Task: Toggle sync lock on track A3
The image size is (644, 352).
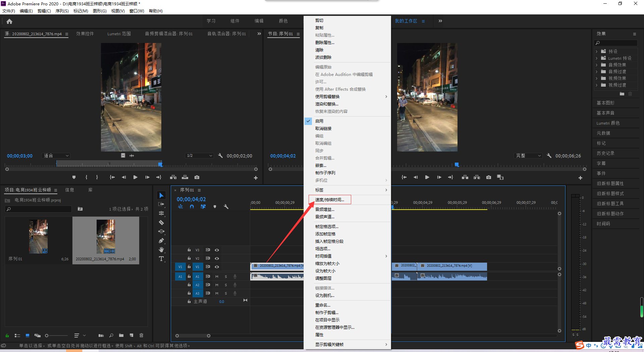Action: coord(208,293)
